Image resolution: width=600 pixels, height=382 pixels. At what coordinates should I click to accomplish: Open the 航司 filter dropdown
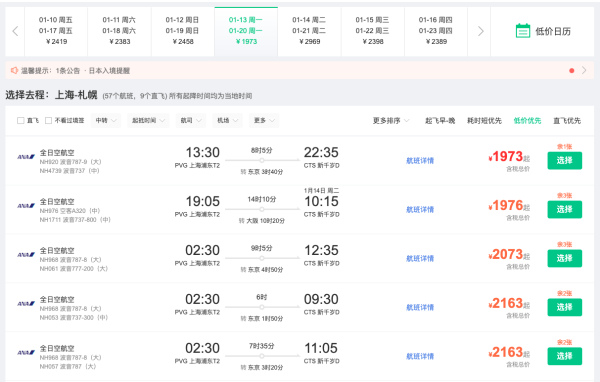[191, 121]
